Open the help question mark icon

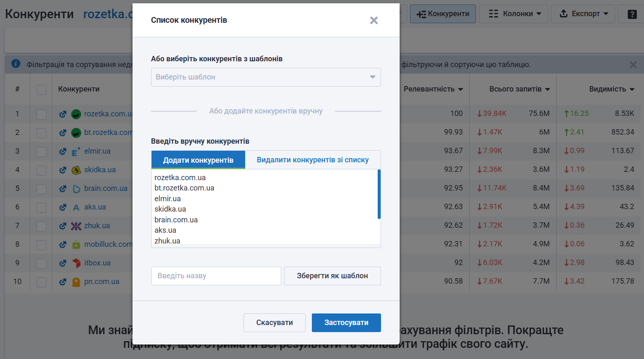(632, 14)
